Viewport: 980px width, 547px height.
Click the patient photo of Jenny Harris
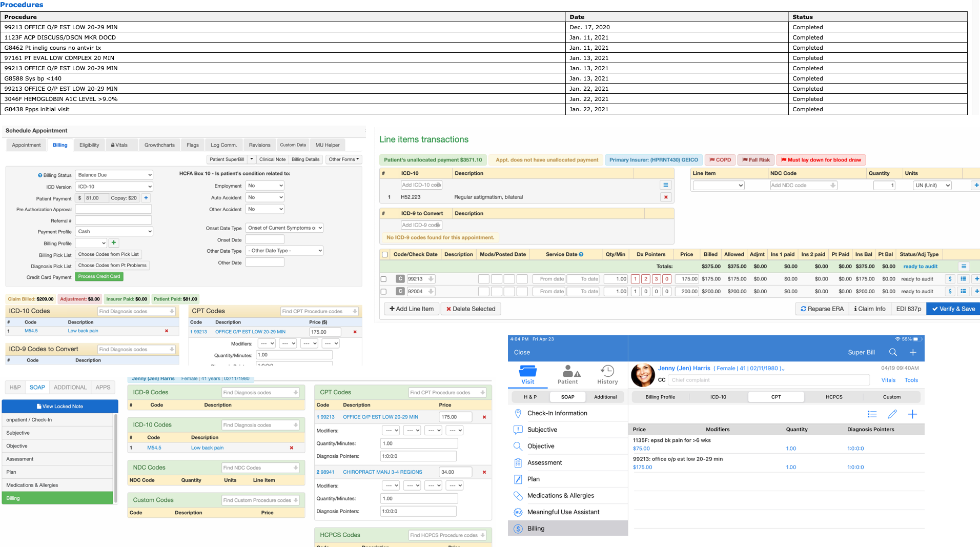pos(642,375)
